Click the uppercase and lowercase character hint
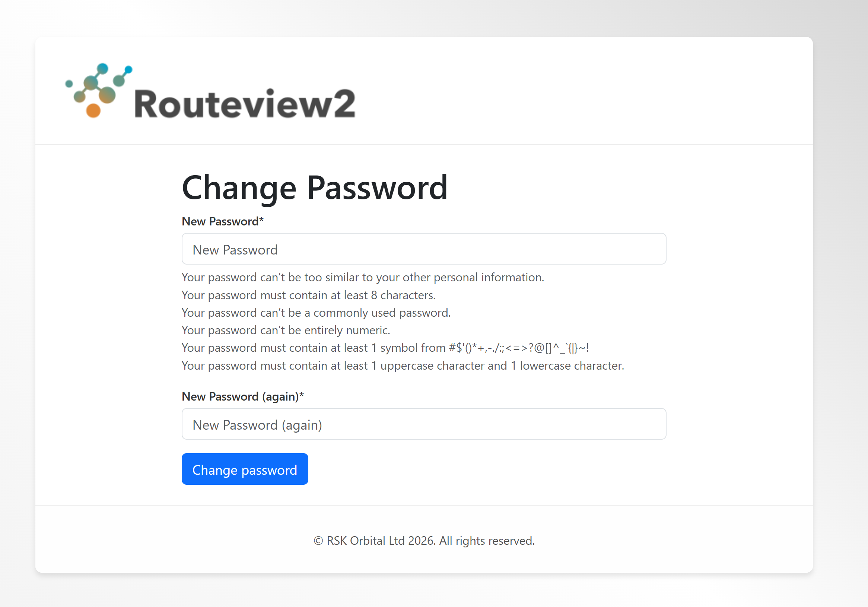The height and width of the screenshot is (607, 868). pos(403,366)
